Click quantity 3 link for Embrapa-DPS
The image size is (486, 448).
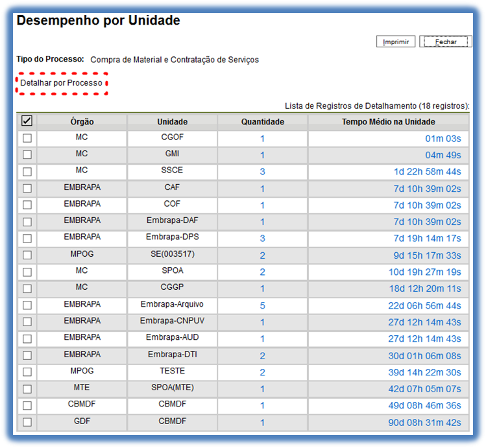(262, 239)
